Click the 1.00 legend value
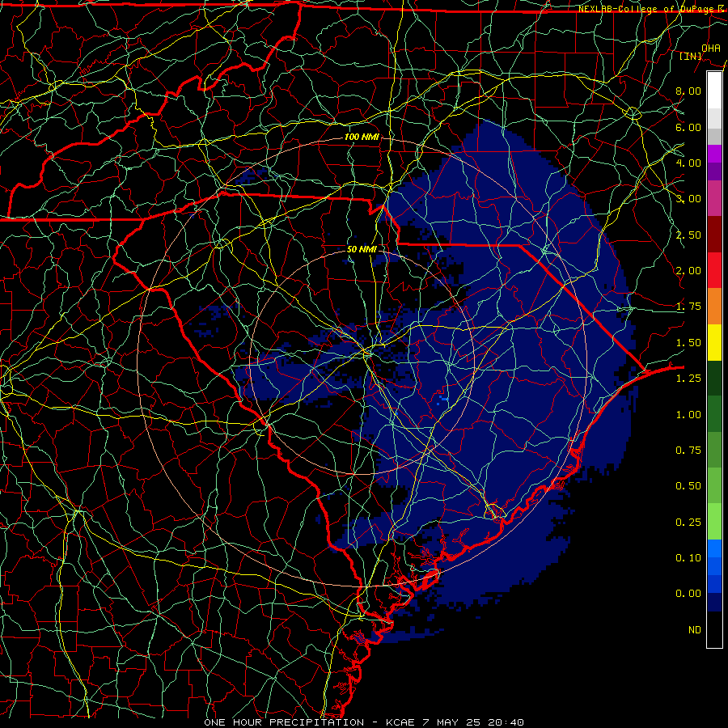The image size is (728, 728). tap(688, 415)
